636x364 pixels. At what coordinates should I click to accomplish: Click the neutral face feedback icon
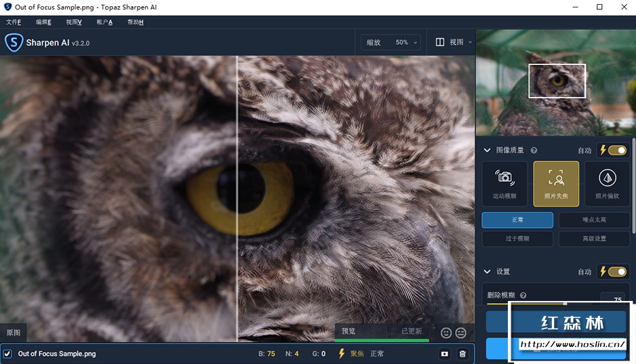point(461,333)
